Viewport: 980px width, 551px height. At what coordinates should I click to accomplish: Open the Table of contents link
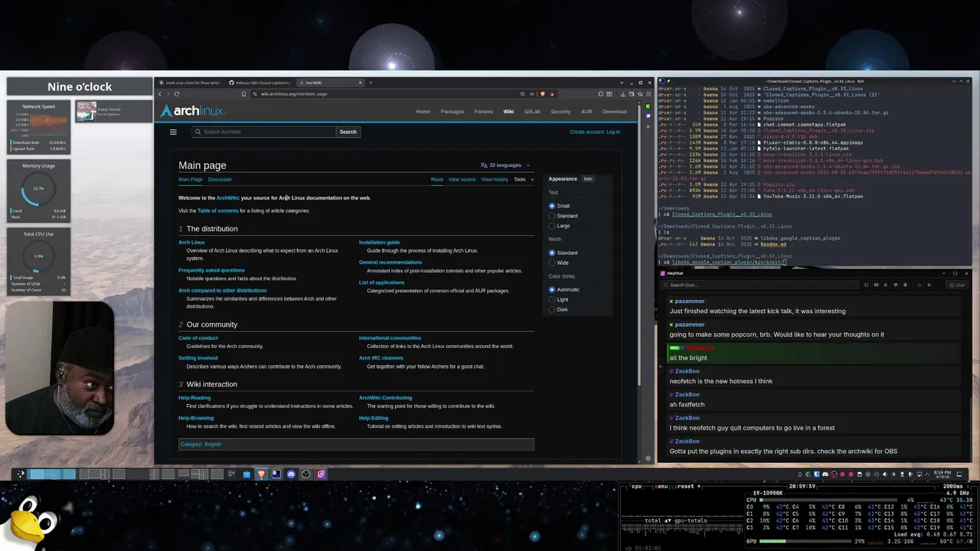[217, 210]
